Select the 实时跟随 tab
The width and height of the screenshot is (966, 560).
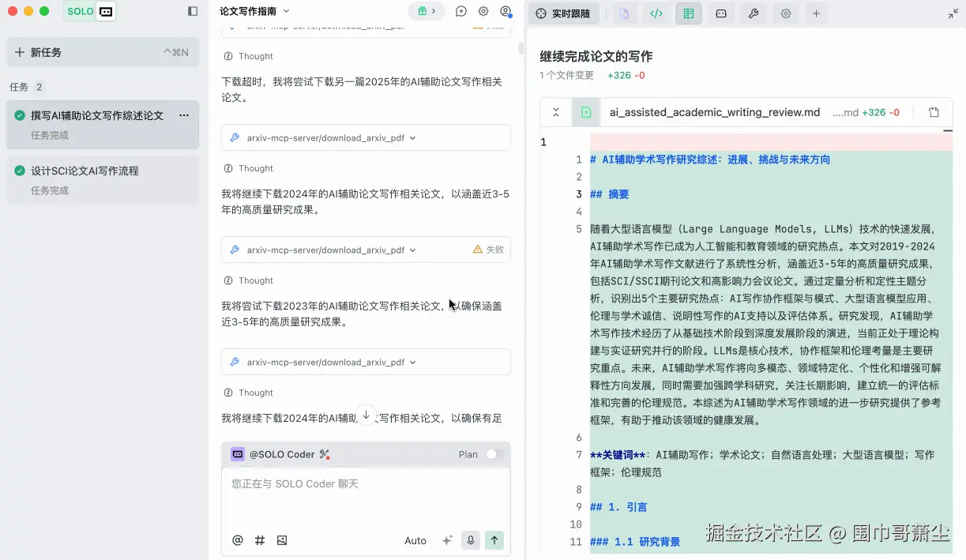tap(564, 13)
